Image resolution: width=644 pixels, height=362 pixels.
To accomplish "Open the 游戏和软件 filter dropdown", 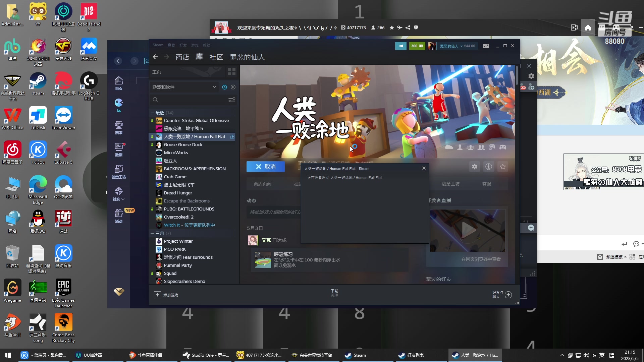I will pos(184,87).
